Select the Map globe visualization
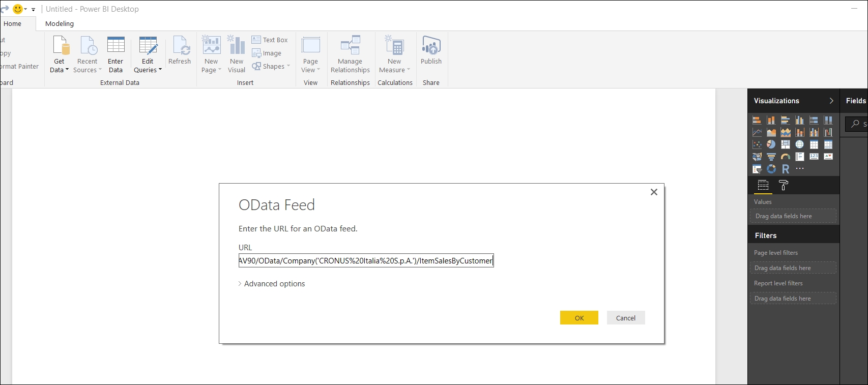The image size is (868, 385). point(800,144)
